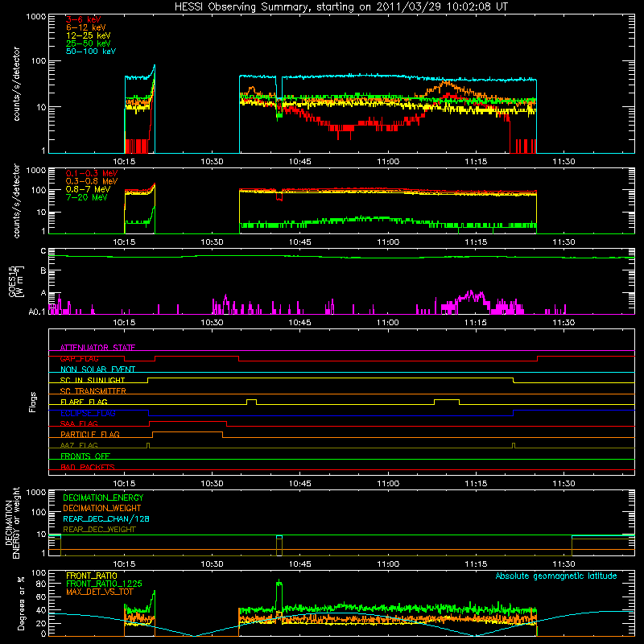The width and height of the screenshot is (644, 644).
Task: Click the 10:30 time label under the decimation panel
Action: tap(212, 564)
